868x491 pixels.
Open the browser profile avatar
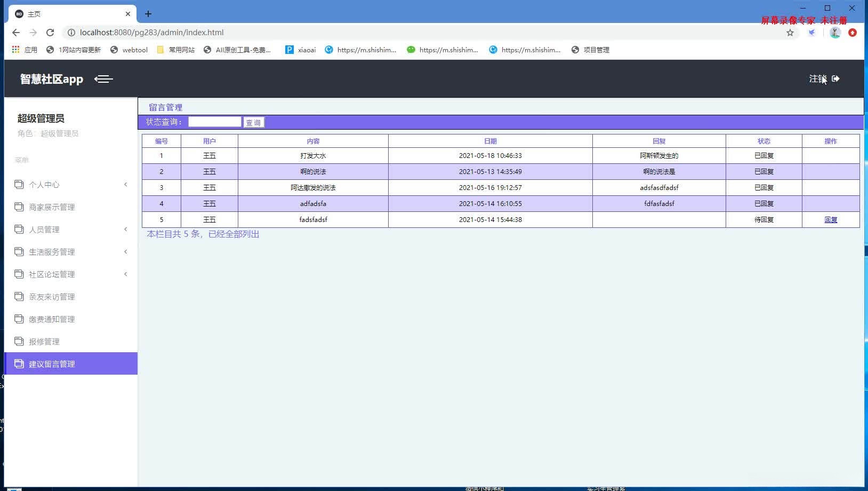click(x=835, y=33)
